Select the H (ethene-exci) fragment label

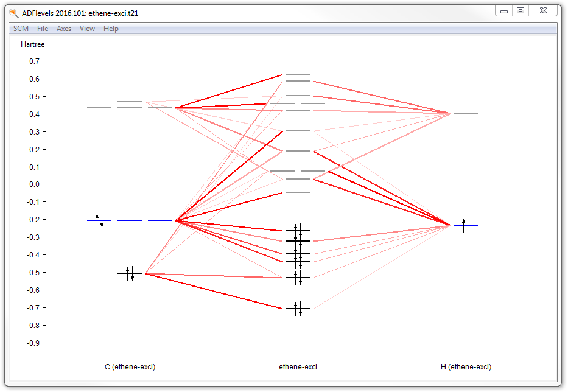tap(466, 367)
